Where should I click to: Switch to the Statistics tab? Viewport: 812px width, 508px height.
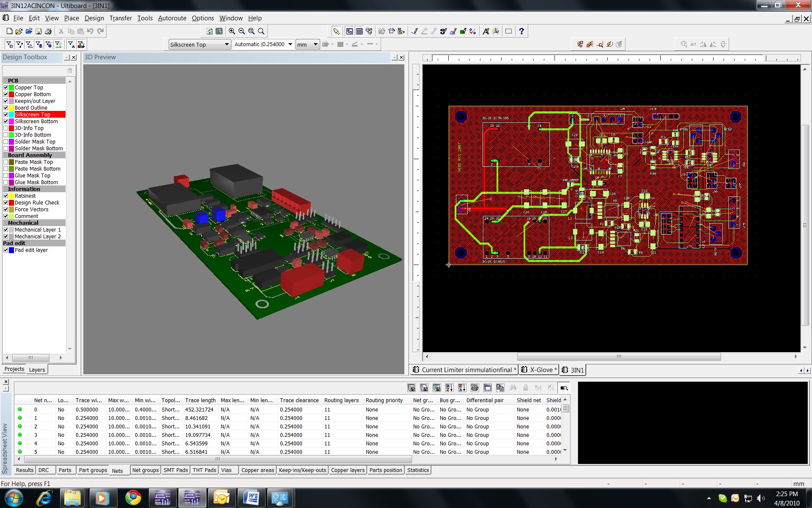click(x=419, y=470)
